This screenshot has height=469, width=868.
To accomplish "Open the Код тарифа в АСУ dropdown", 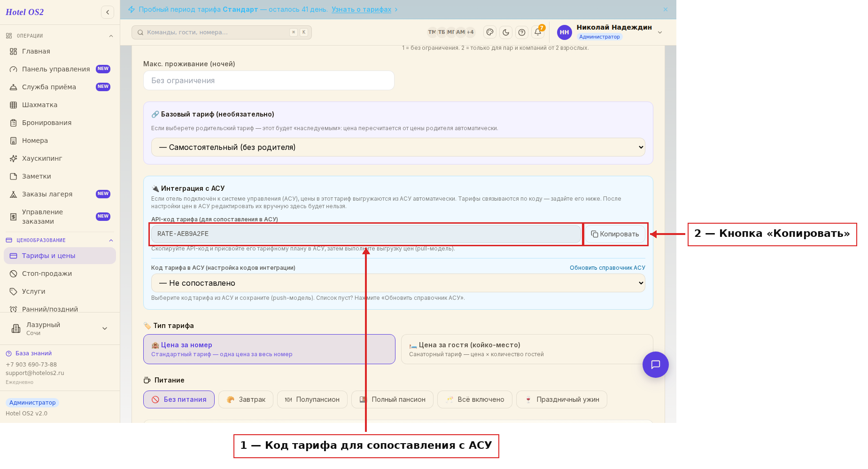I will point(398,283).
